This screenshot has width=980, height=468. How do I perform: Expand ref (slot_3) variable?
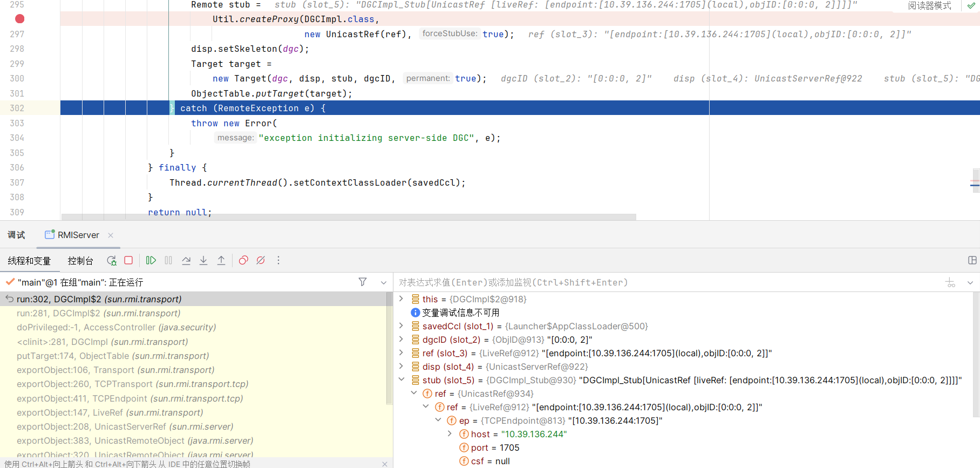[401, 352]
